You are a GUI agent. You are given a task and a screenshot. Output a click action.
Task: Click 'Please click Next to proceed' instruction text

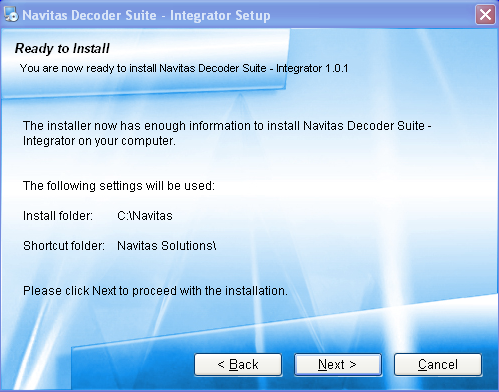(155, 291)
